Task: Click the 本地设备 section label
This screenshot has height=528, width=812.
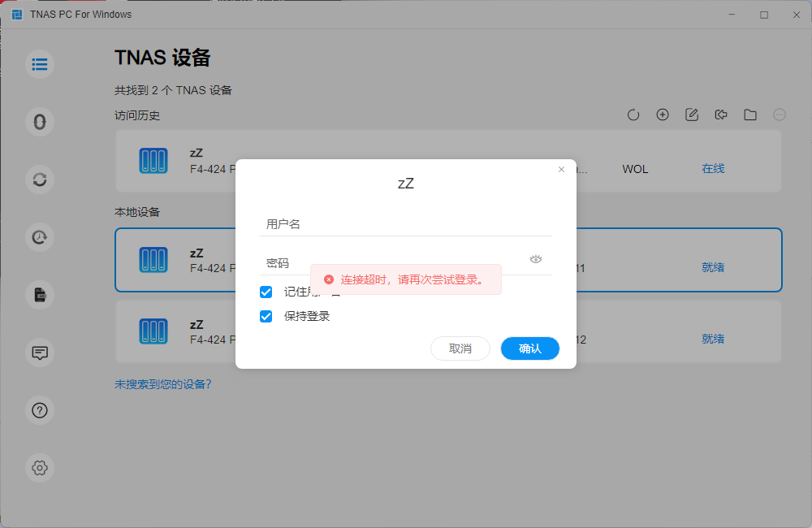Action: click(137, 213)
